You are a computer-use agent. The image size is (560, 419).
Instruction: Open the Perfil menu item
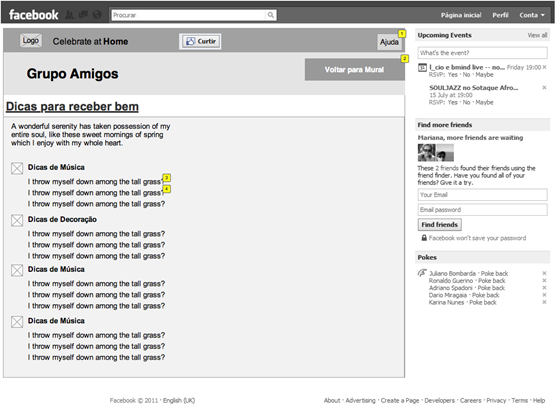(500, 15)
